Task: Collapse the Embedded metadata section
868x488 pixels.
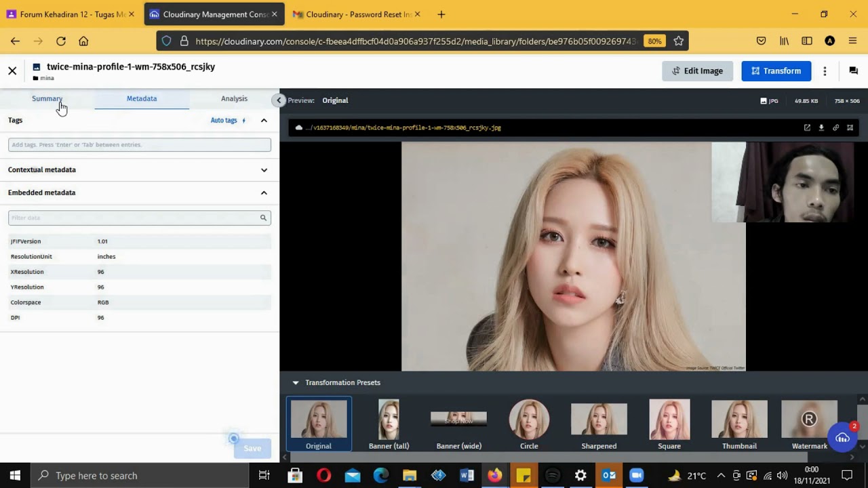Action: coord(264,192)
